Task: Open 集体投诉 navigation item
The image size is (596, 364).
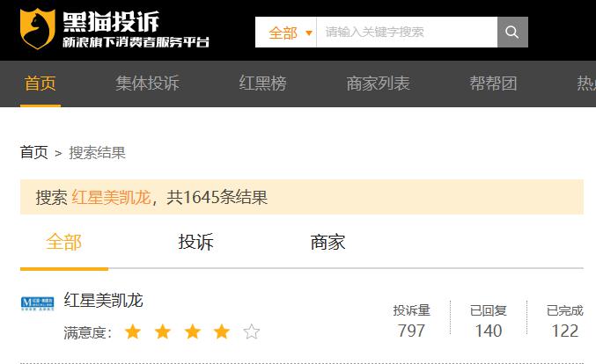Action: click(148, 84)
